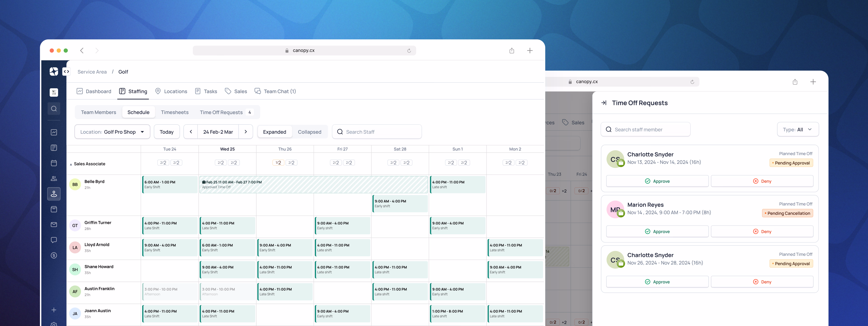Click the brand thumbnail below the logo
The width and height of the screenshot is (868, 326).
(x=54, y=92)
